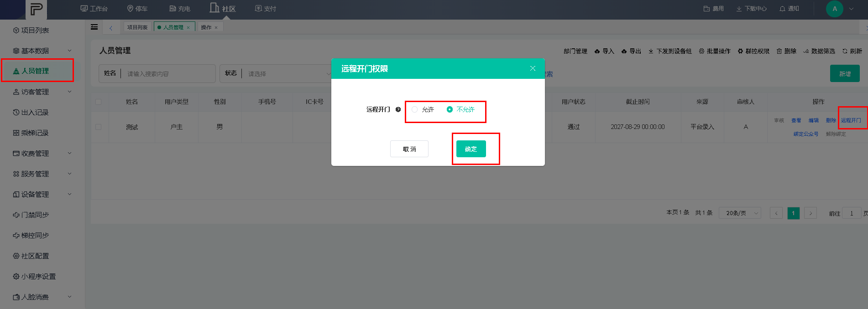Close the 人员管理 tab
Image resolution: width=868 pixels, height=309 pixels.
(188, 28)
